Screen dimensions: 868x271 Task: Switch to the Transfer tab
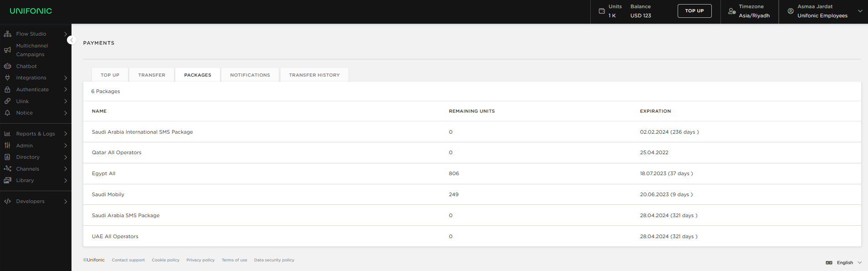coord(152,75)
